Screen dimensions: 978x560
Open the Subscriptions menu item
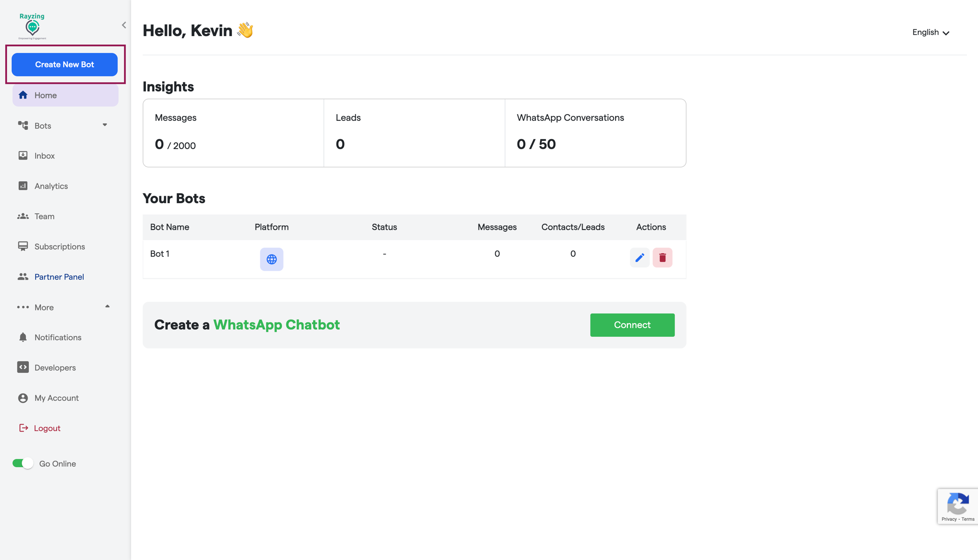[x=59, y=246]
